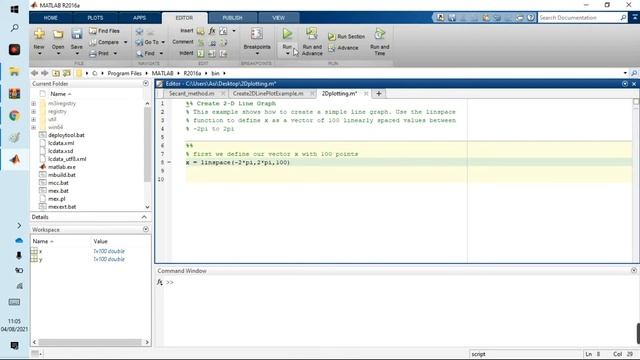Open Windows Start menu
640x360 pixels.
14,9
